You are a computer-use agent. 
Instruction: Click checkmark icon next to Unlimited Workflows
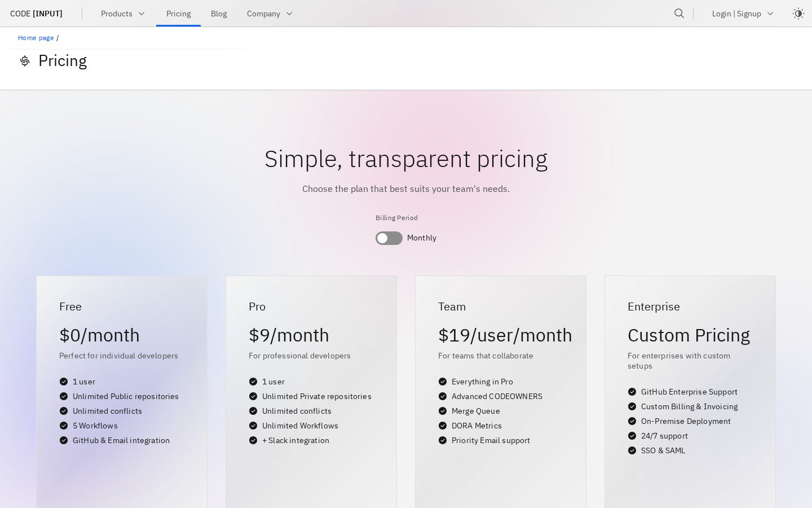[253, 426]
